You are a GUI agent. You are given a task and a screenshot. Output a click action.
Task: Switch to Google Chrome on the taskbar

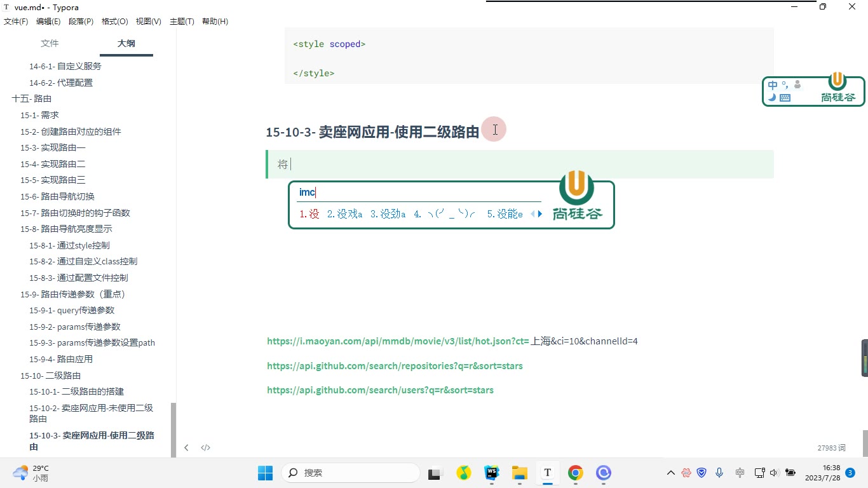[x=576, y=473]
